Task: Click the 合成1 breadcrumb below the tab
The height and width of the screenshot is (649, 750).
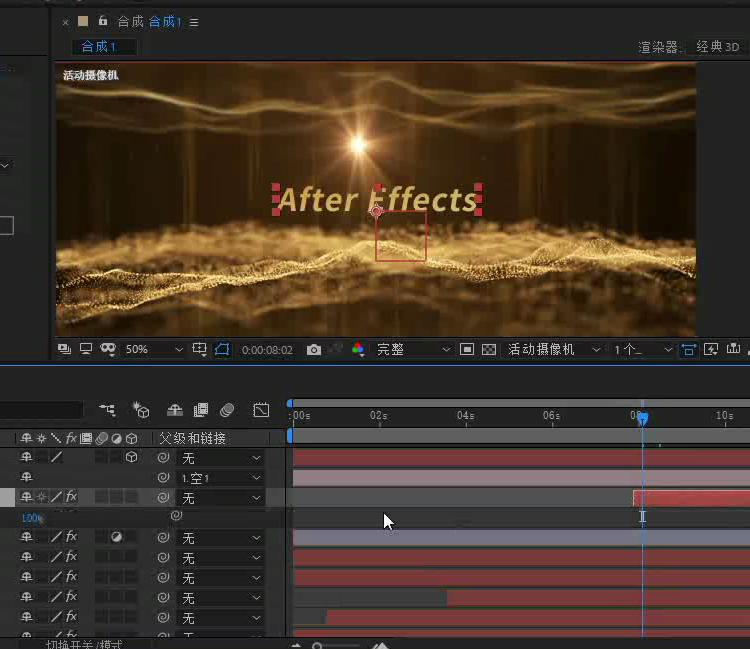Action: [99, 47]
